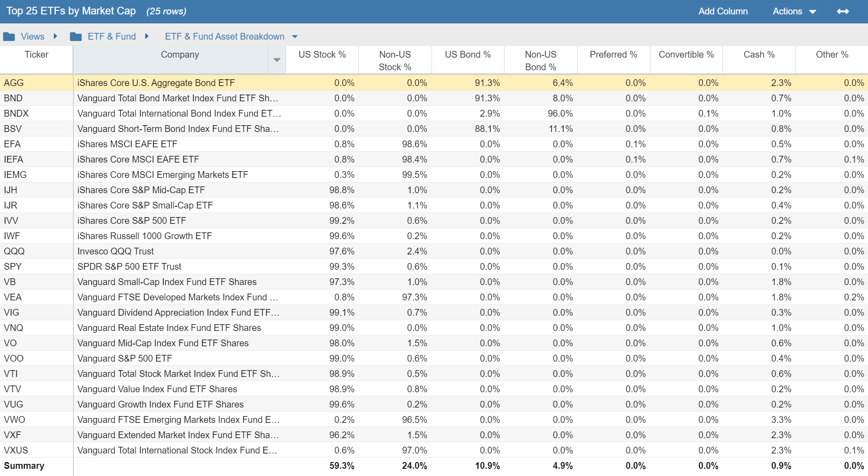This screenshot has height=476, width=868.
Task: Select the VTV ticker cell
Action: pyautogui.click(x=36, y=389)
